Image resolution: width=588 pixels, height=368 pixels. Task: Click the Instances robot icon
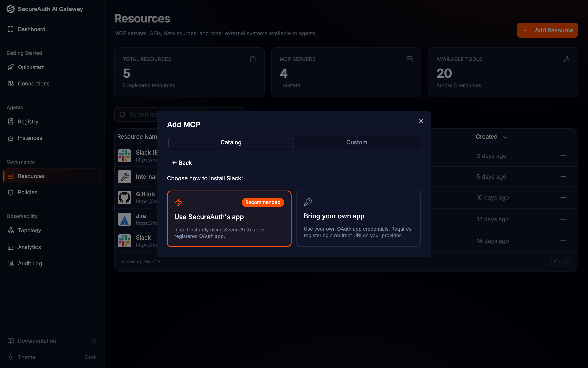[10, 138]
